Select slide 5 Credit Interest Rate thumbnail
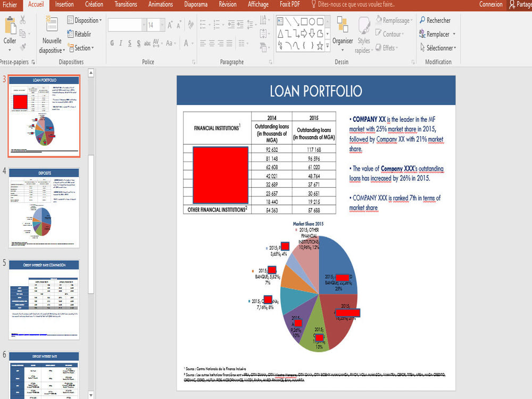 44,300
